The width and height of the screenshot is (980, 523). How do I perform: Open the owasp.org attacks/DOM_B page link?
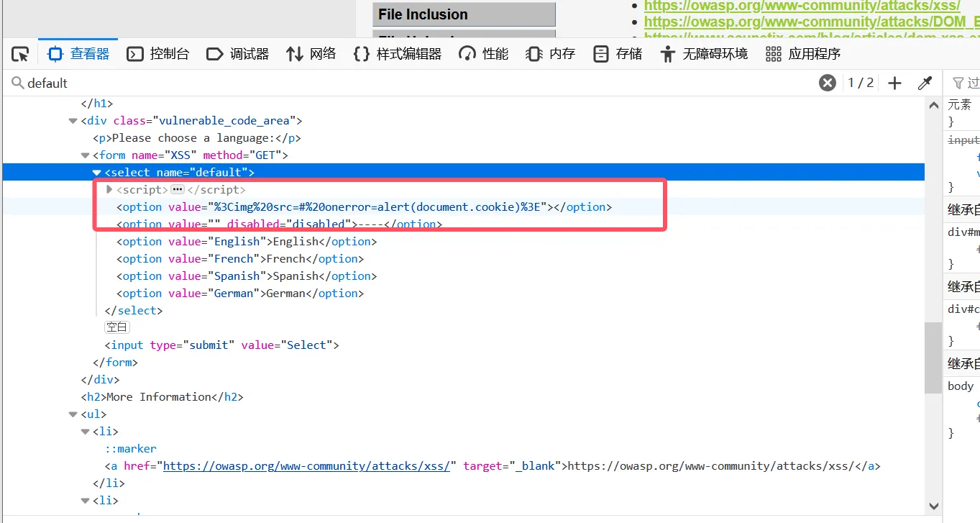pos(812,22)
